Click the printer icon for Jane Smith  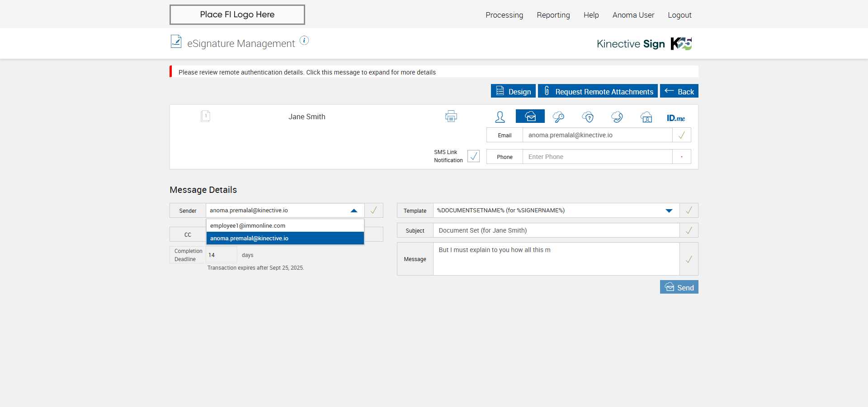(451, 117)
